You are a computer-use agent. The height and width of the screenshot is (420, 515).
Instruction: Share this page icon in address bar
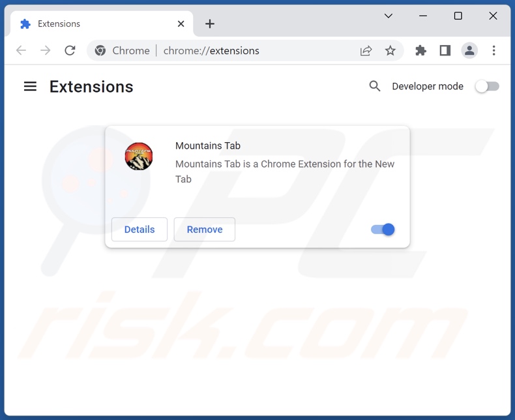(366, 51)
